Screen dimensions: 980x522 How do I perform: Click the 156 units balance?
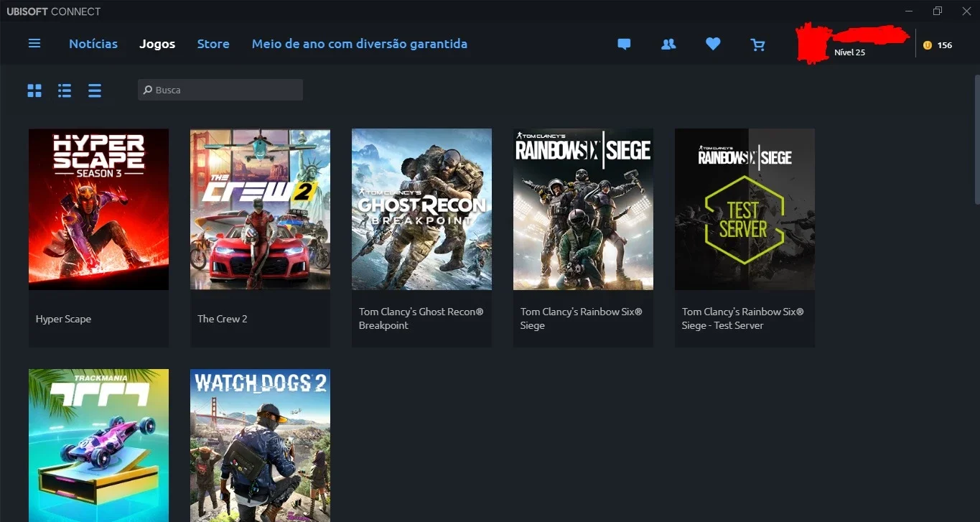click(945, 45)
